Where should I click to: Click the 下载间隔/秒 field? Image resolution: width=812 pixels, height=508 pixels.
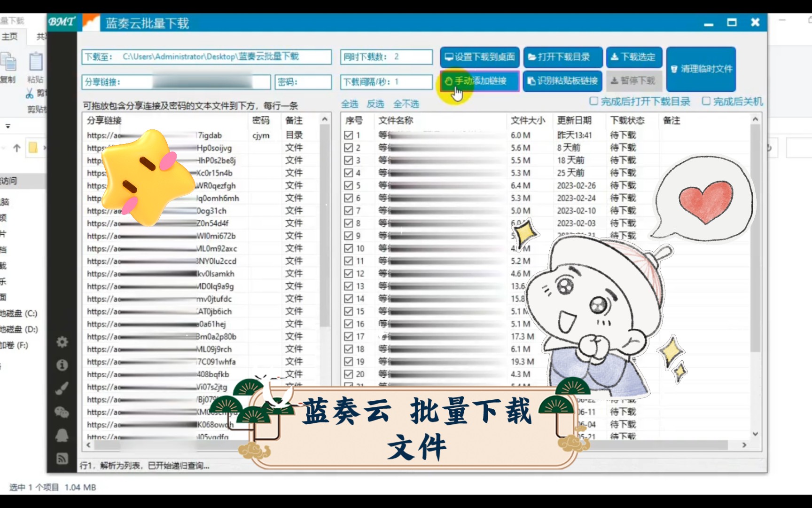(386, 82)
